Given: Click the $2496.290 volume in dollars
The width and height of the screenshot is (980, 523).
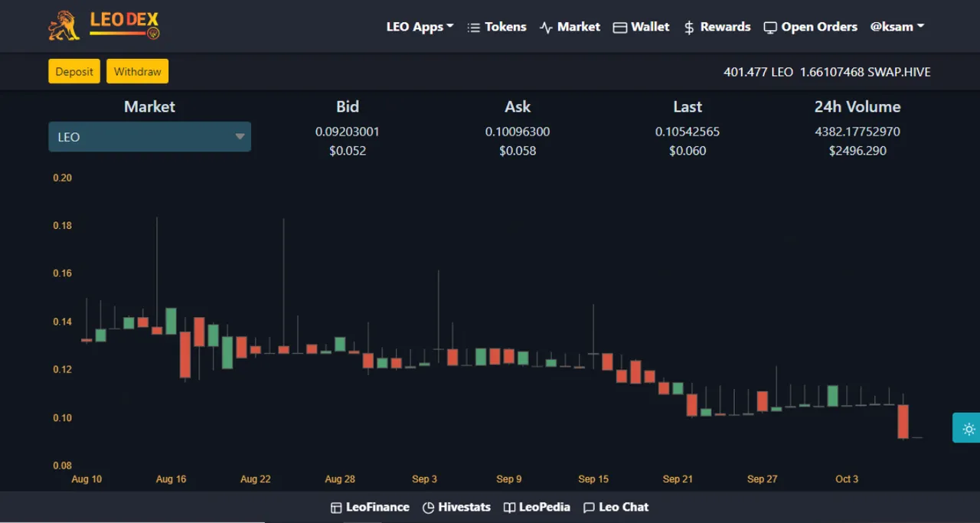Looking at the screenshot, I should pos(857,151).
